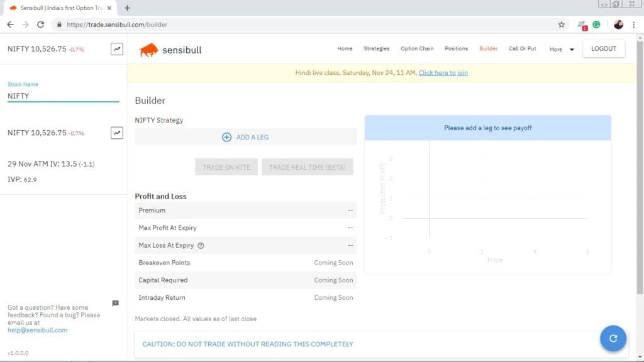Viewport: 644px width, 362px height.
Task: Open the Strategies menu item
Action: pos(376,48)
